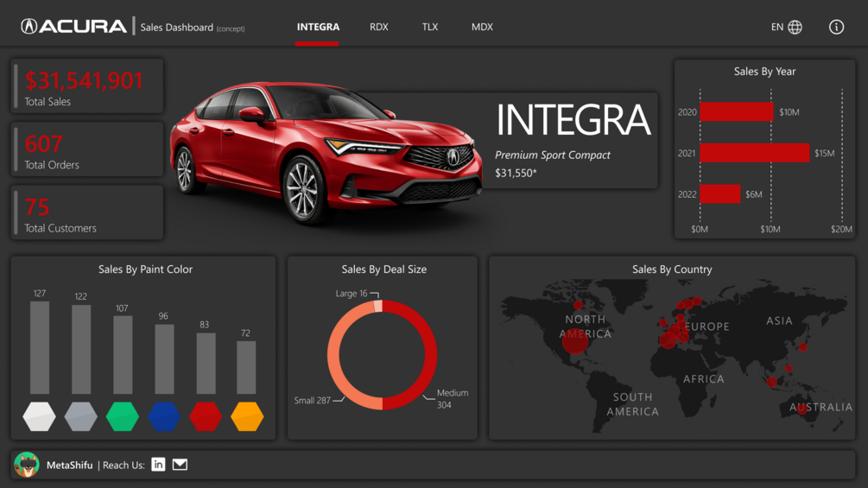Viewport: 868px width, 488px height.
Task: Click the Small segment of donut chart
Action: tap(333, 357)
